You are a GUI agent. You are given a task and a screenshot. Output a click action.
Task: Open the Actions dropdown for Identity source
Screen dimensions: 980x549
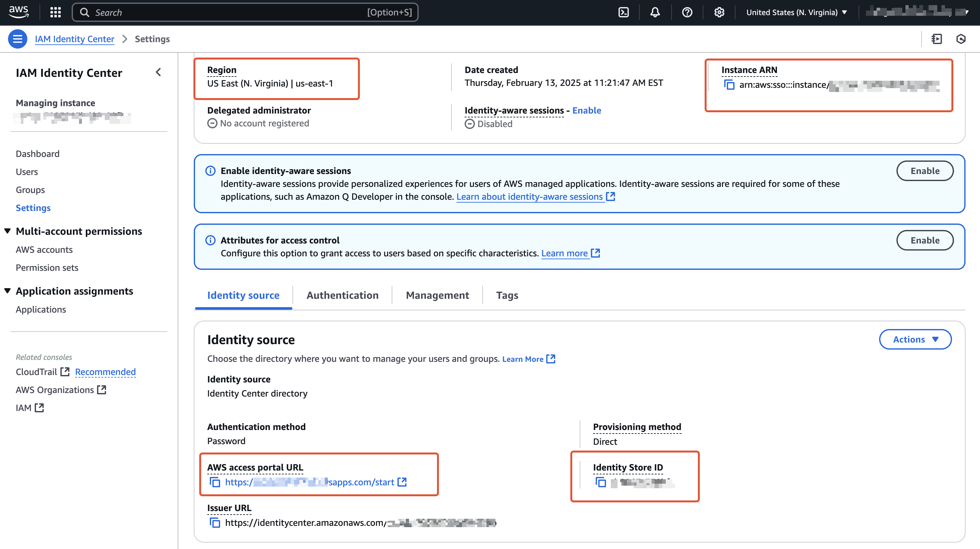(x=915, y=339)
